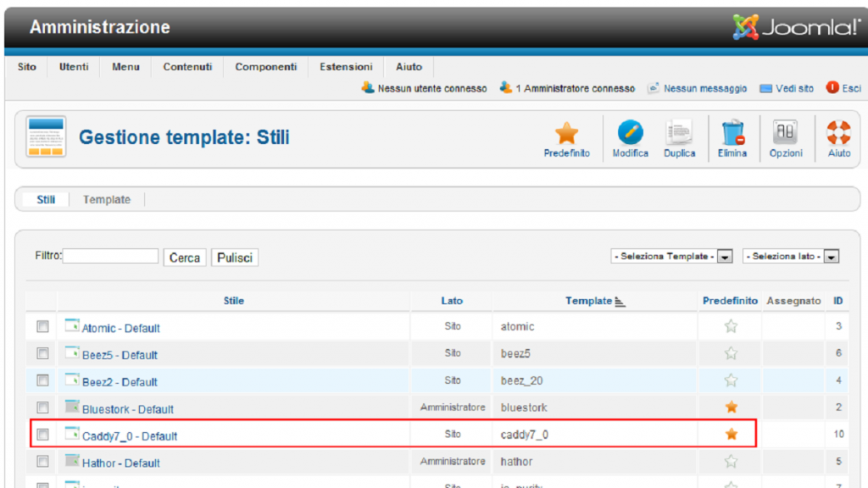Click the Cerca button
Screen dimensions: 868x488
coord(184,258)
